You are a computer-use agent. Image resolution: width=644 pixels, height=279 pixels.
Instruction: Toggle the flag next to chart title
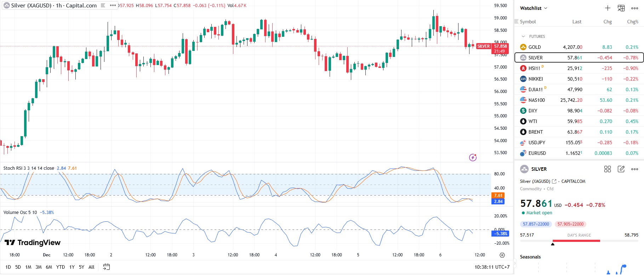(103, 5)
